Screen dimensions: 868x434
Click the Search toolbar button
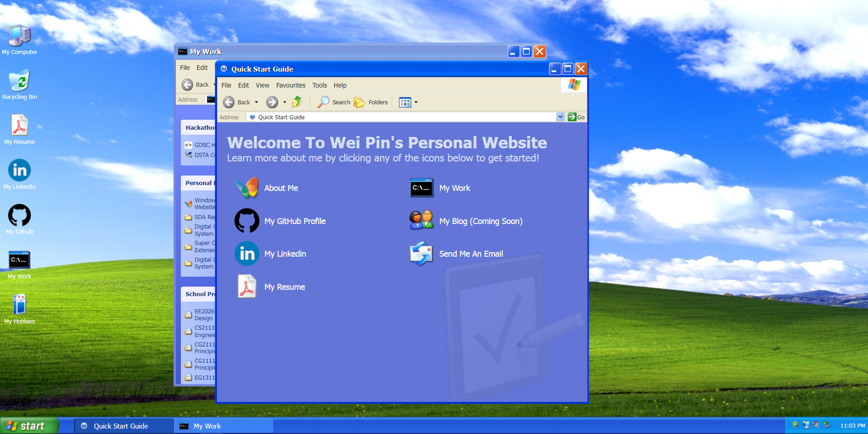pyautogui.click(x=334, y=102)
